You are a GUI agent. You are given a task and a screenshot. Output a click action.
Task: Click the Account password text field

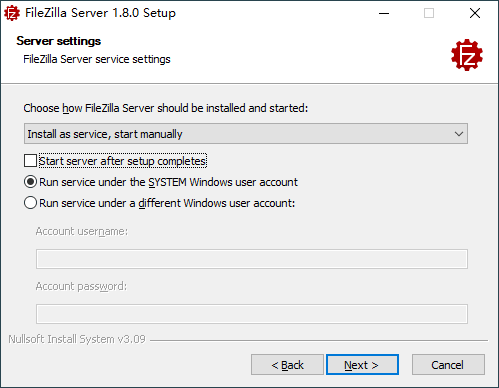pos(252,314)
